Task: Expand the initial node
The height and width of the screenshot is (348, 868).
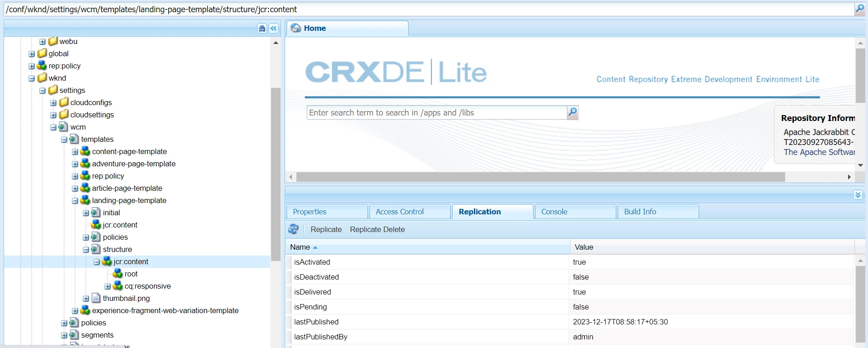Action: tap(86, 213)
